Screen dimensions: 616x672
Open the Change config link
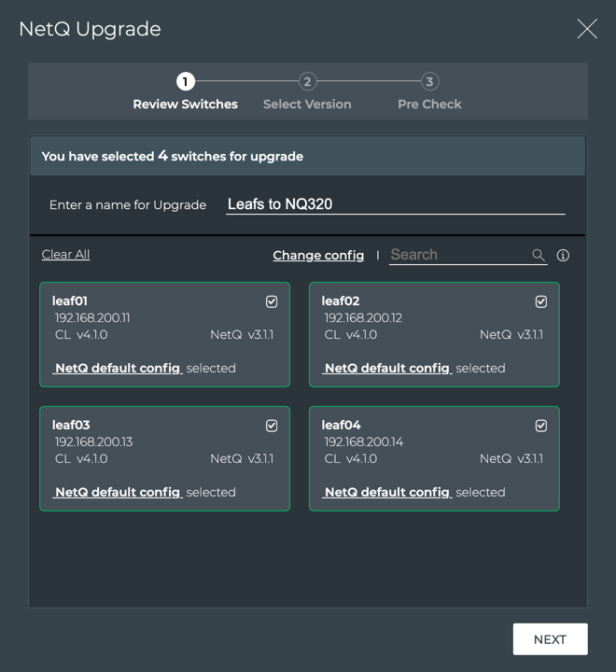pos(318,256)
